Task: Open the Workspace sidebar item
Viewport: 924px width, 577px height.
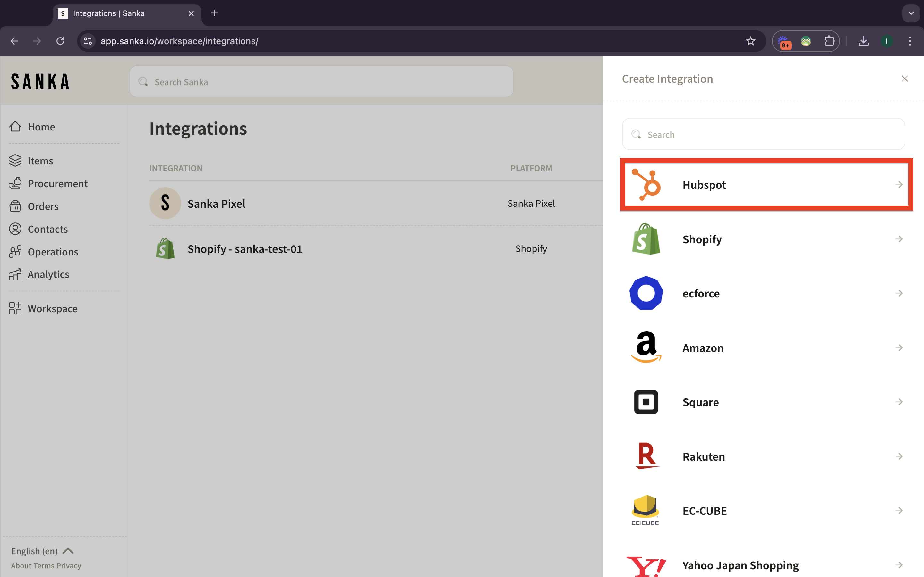Action: [52, 308]
